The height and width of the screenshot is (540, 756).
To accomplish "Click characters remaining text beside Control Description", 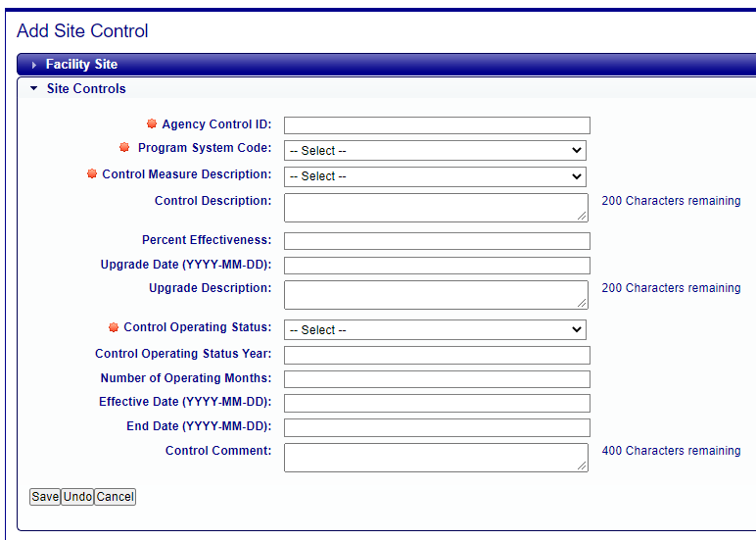I will [671, 201].
